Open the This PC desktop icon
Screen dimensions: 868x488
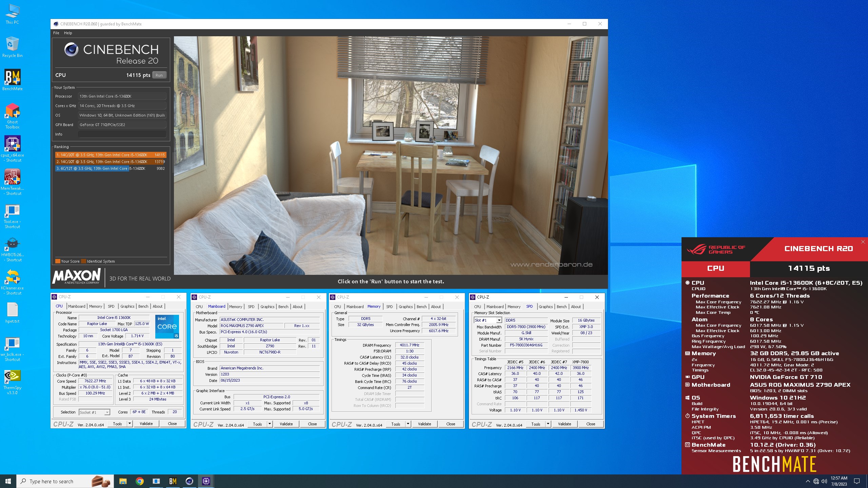(12, 14)
